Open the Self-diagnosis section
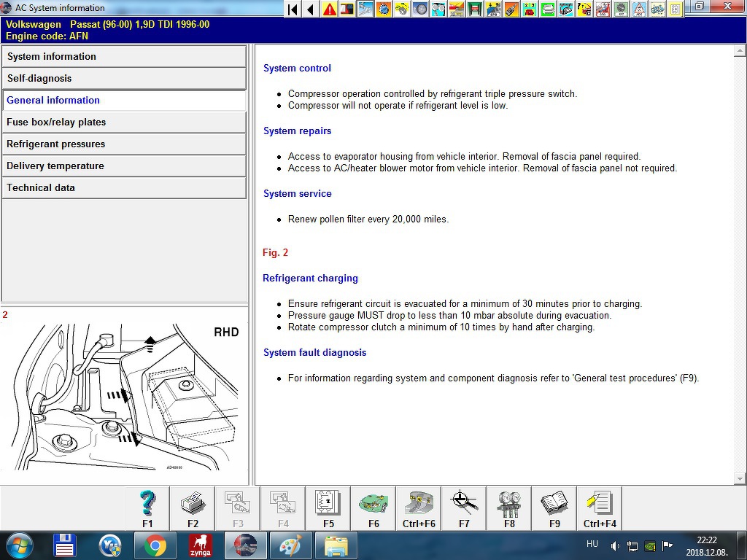Image resolution: width=747 pixels, height=560 pixels. tap(124, 78)
